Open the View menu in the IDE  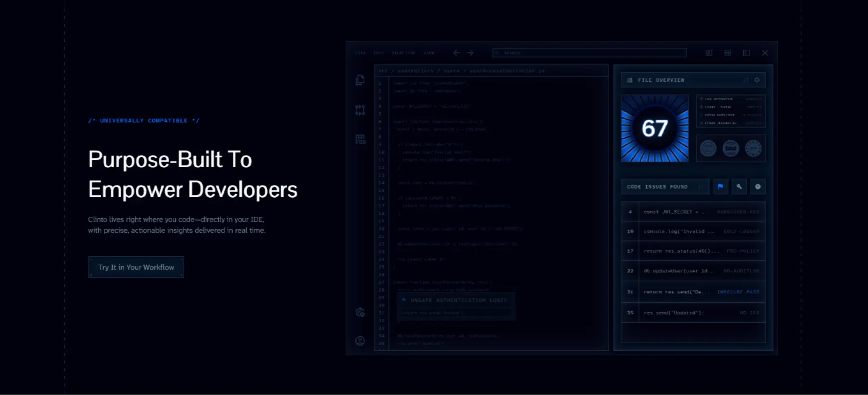click(x=429, y=53)
